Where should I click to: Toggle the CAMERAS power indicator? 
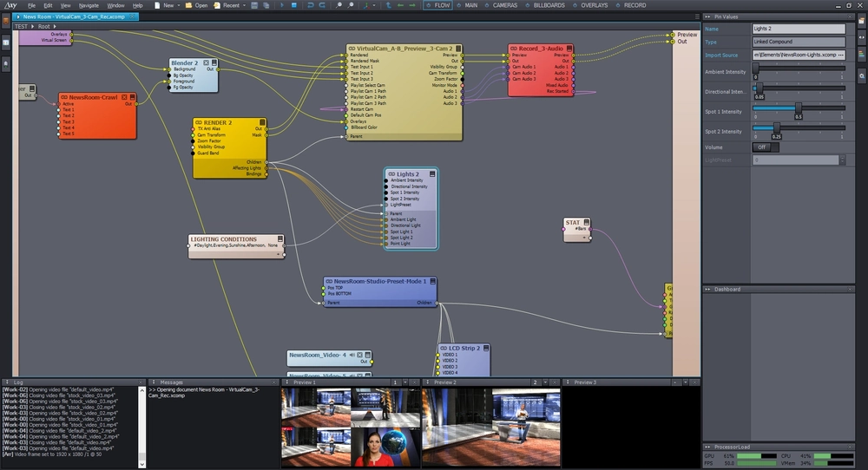pos(487,5)
